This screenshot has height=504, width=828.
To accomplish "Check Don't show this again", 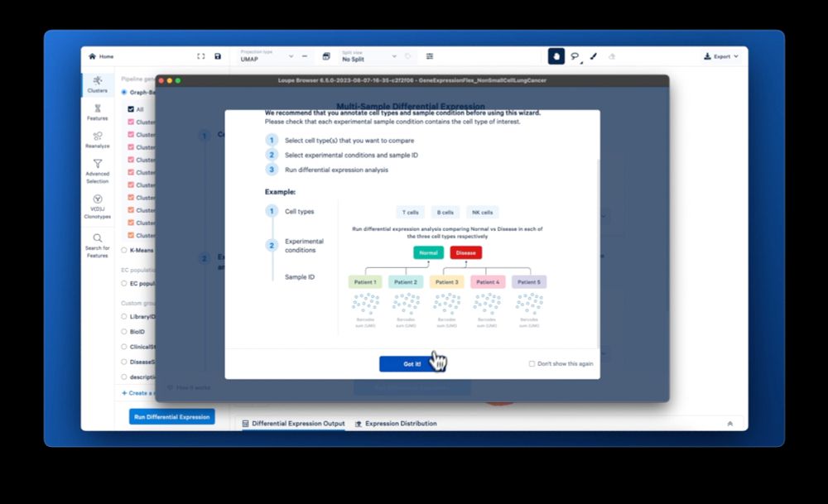I will coord(532,363).
